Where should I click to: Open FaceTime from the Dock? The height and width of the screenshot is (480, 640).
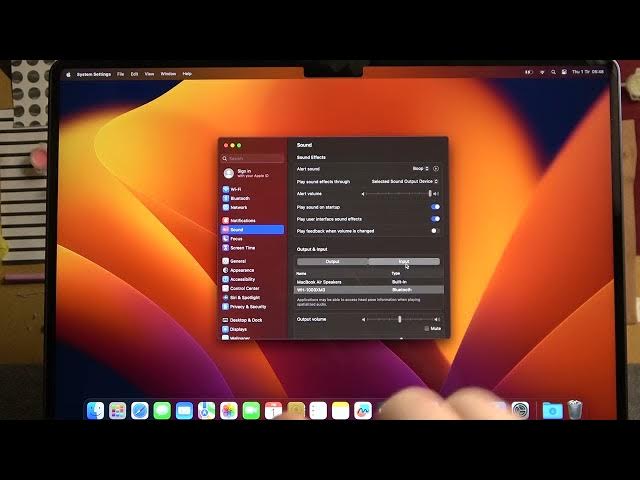click(251, 410)
